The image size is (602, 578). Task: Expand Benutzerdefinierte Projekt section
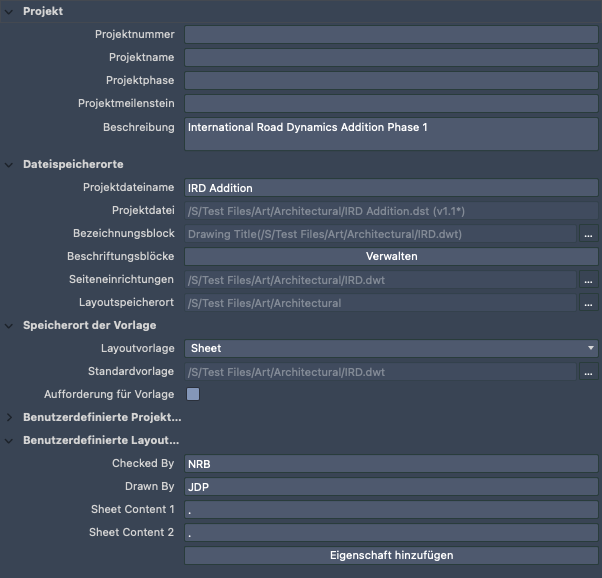11,417
